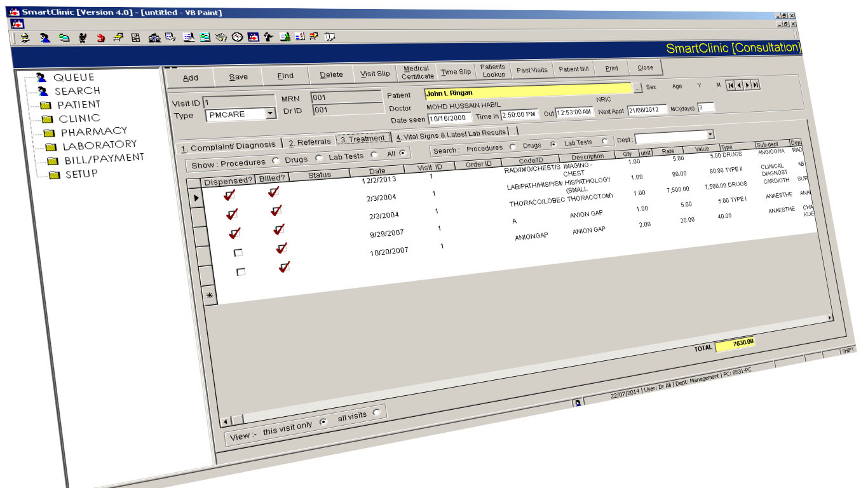Screen dimensions: 868x488
Task: Click the patient lookup ellipsis button
Action: [x=638, y=87]
